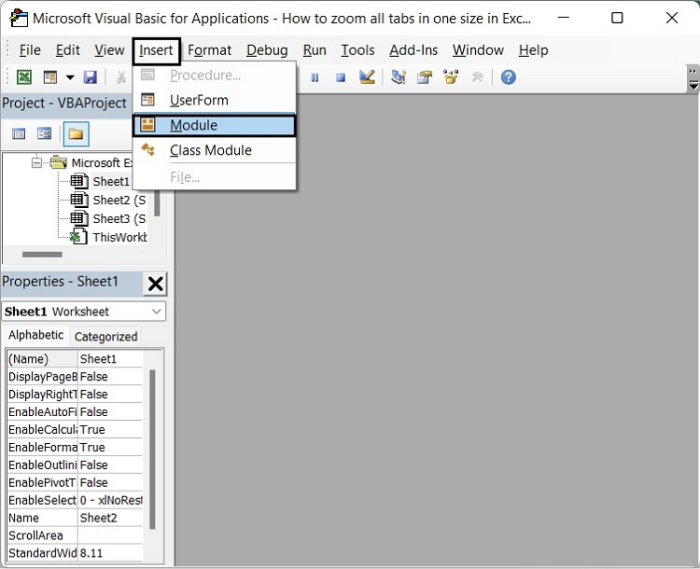The width and height of the screenshot is (700, 569).
Task: Click DisplayPageBreaks value False
Action: click(110, 377)
